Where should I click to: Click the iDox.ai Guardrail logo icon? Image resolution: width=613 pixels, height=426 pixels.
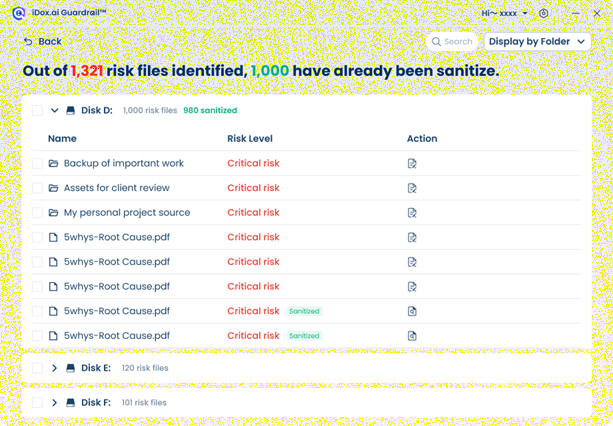pyautogui.click(x=18, y=13)
